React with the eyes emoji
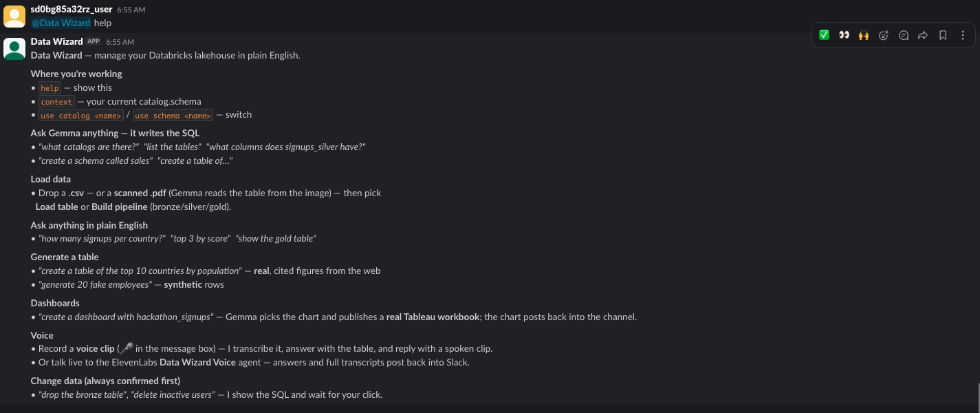This screenshot has height=413, width=980. point(844,35)
